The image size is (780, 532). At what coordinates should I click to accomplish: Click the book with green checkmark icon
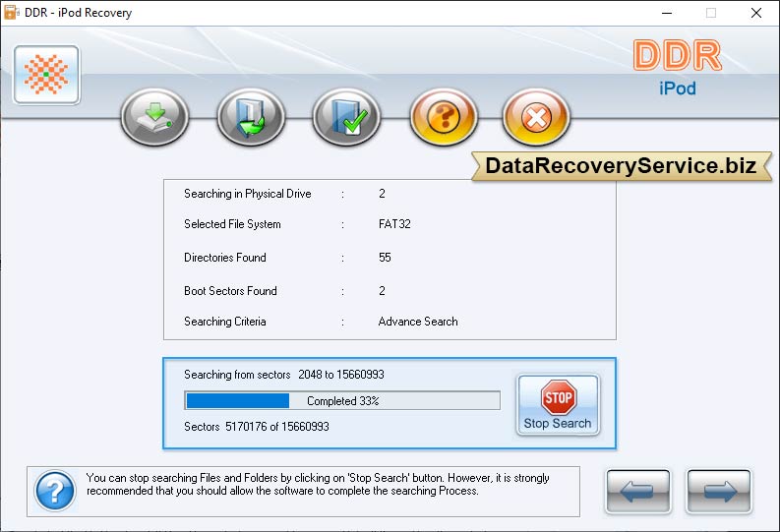tap(347, 117)
